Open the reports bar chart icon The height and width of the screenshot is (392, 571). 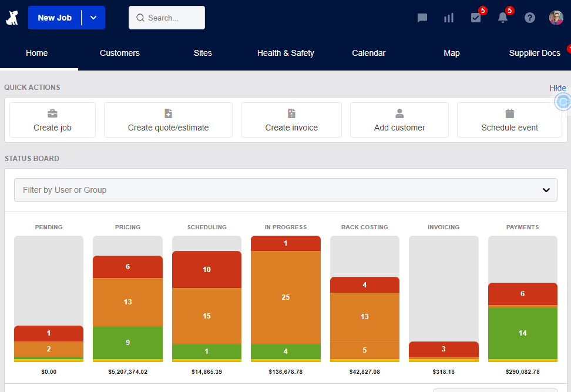point(449,18)
